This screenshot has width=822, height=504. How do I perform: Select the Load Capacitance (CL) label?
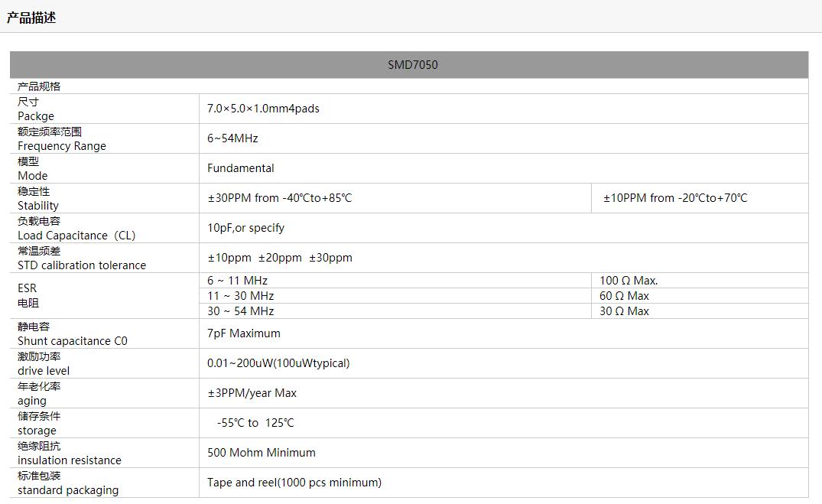[76, 236]
